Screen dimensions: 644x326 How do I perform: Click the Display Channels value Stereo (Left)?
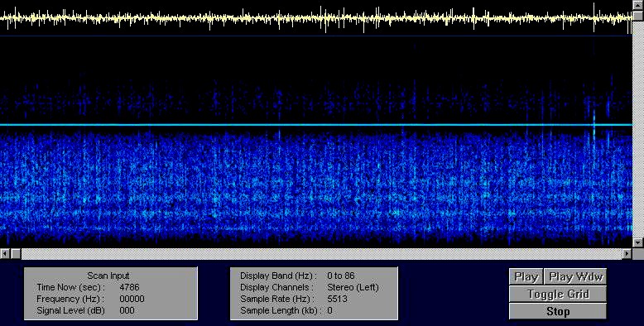(353, 287)
